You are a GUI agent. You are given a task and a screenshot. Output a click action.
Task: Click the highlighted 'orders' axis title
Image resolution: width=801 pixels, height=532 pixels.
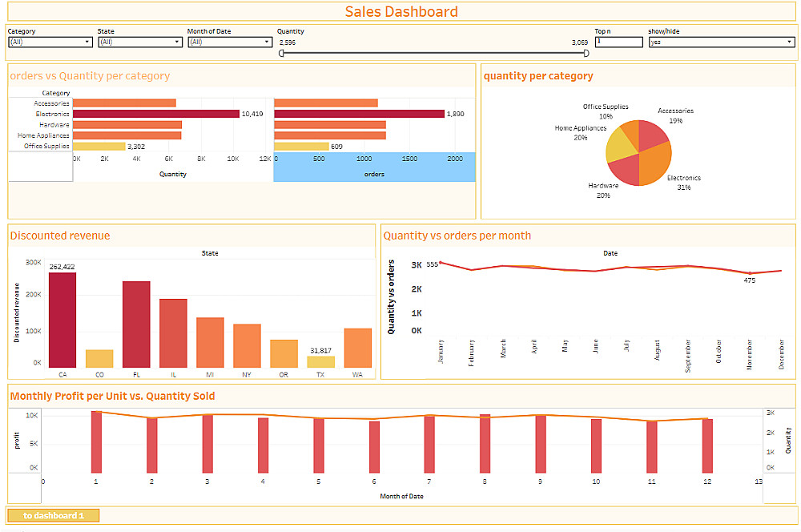pos(374,175)
